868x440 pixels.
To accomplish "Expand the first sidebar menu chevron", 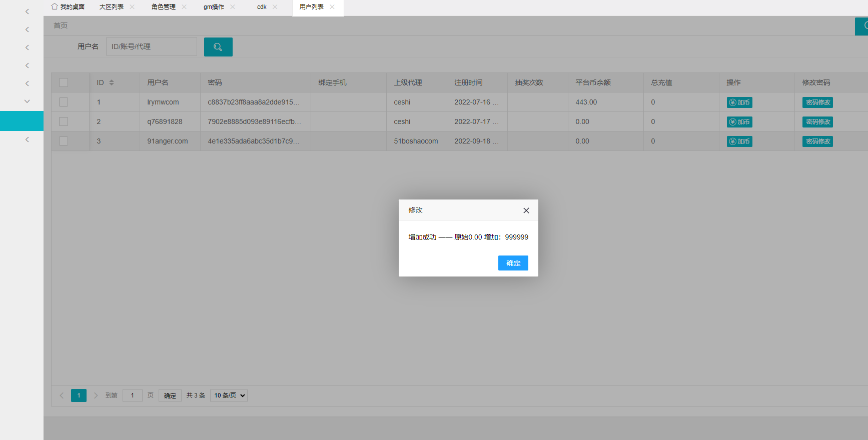I will [x=27, y=11].
